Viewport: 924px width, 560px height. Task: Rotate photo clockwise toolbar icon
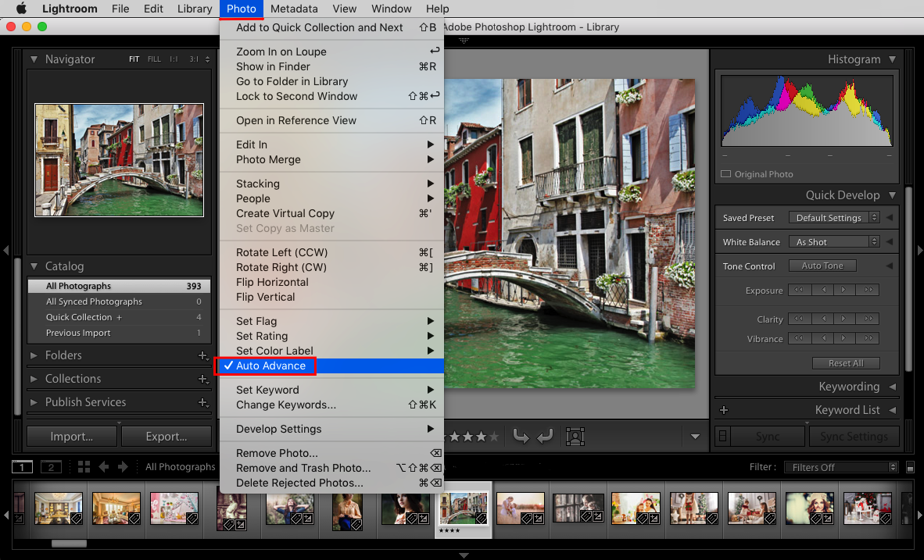tap(545, 437)
